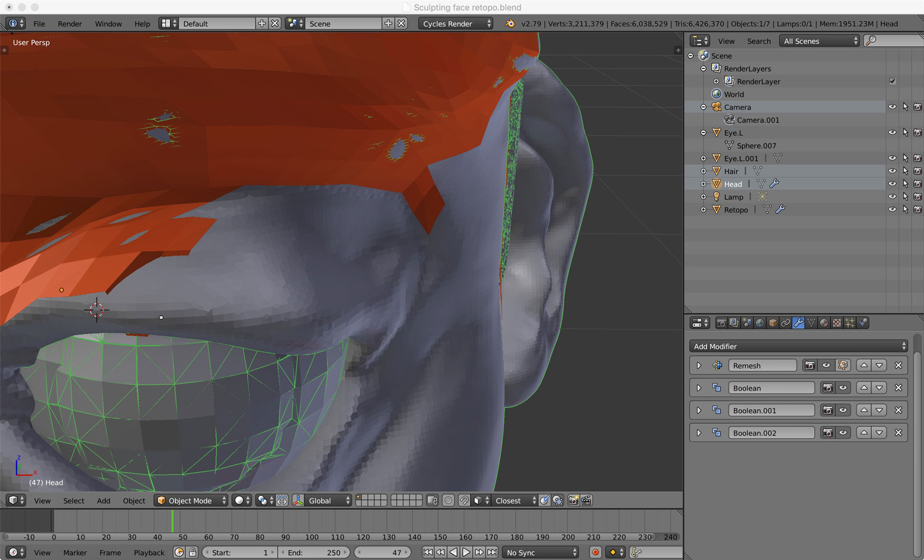Delete the Boolean.002 modifier

898,433
